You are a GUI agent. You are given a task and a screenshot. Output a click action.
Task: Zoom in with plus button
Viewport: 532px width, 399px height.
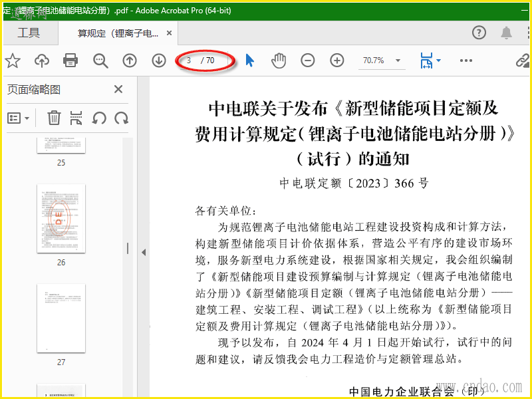tap(337, 61)
